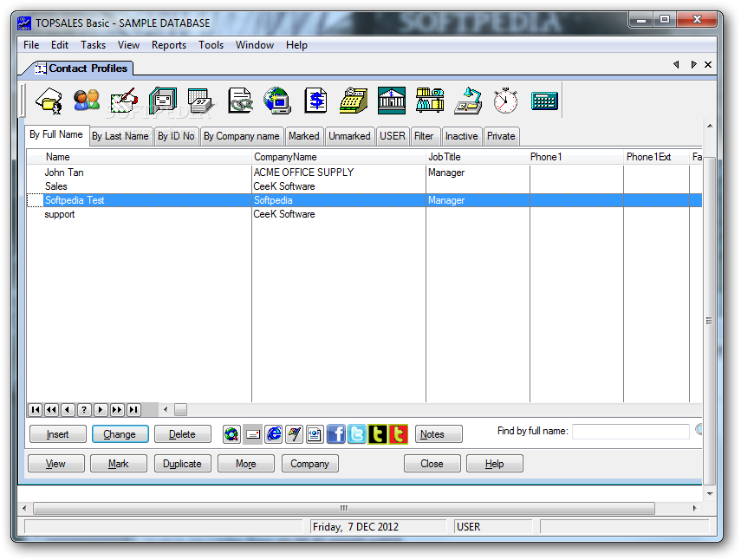Viewport: 741px width, 560px height.
Task: Open the Tools menu
Action: [x=211, y=45]
